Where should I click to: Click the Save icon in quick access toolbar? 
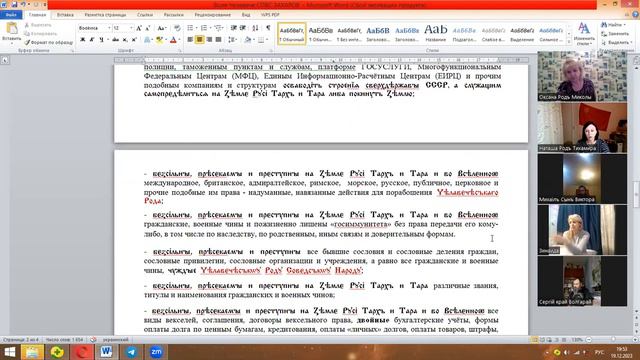pyautogui.click(x=14, y=4)
